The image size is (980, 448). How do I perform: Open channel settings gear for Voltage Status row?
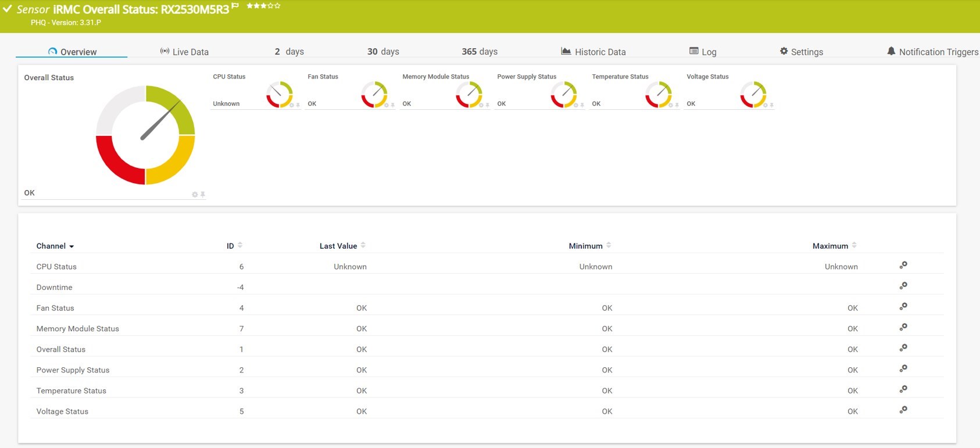[x=903, y=410]
